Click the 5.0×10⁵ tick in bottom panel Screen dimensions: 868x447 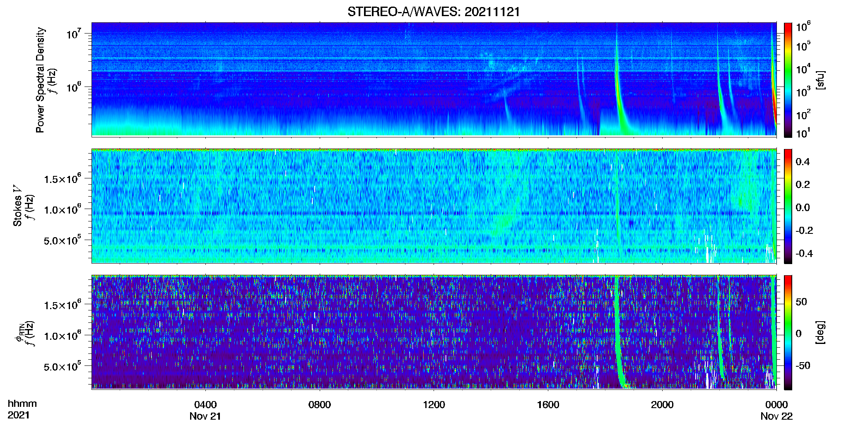pyautogui.click(x=63, y=366)
